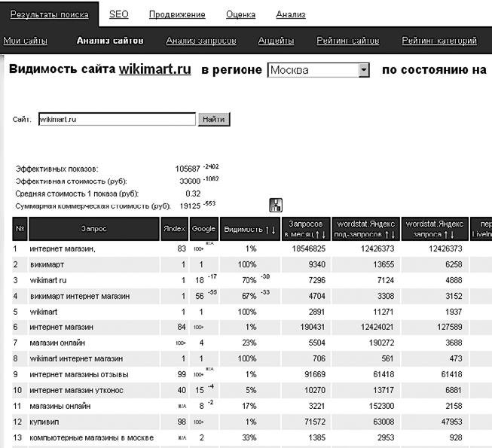The width and height of the screenshot is (492, 448).
Task: Sort wordstat.Яндекс запроса ascending arrow
Action: 445,235
